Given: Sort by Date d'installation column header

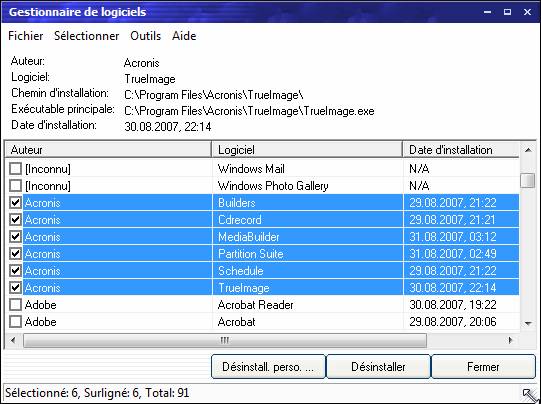Looking at the screenshot, I should click(x=461, y=150).
